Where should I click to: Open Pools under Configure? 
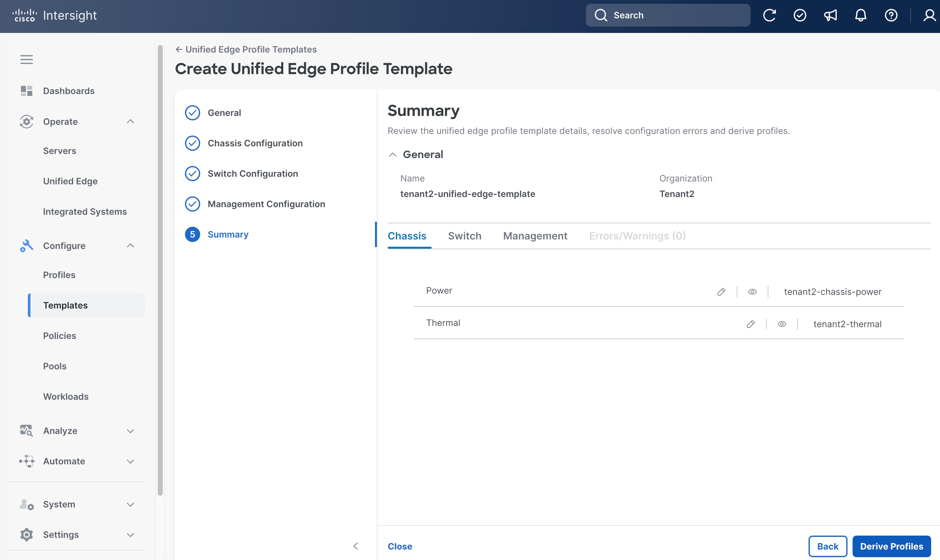[55, 366]
